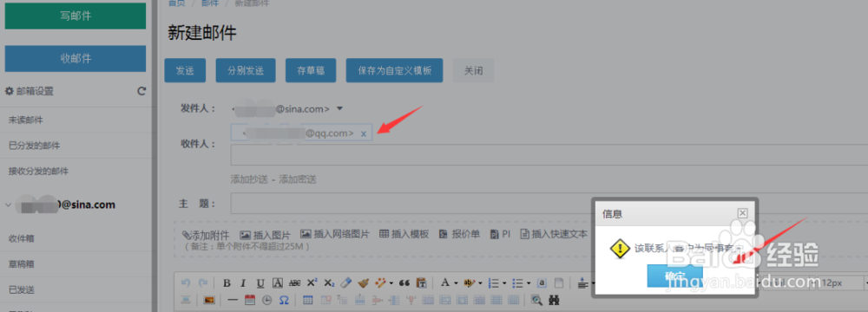Click the 分别发送 button
Image resolution: width=868 pixels, height=312 pixels.
point(246,70)
